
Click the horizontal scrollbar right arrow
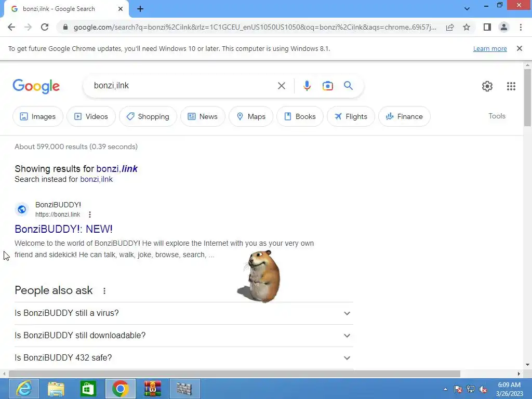click(519, 374)
